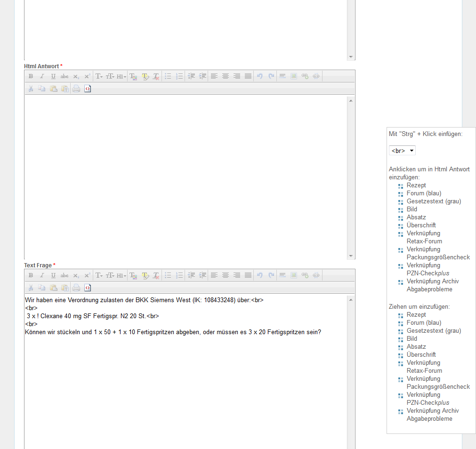The height and width of the screenshot is (449, 476).
Task: Open the <br> dropdown in the side panel
Action: tap(402, 151)
